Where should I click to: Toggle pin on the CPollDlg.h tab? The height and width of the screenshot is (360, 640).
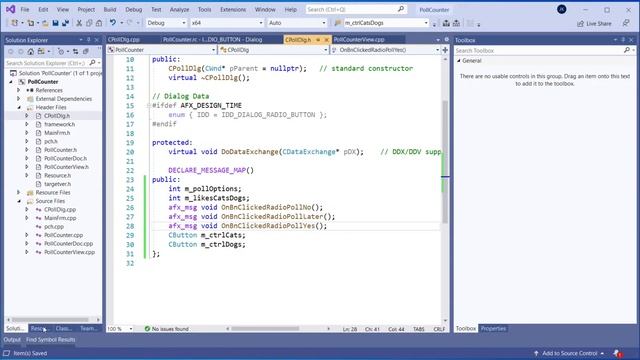[318, 40]
